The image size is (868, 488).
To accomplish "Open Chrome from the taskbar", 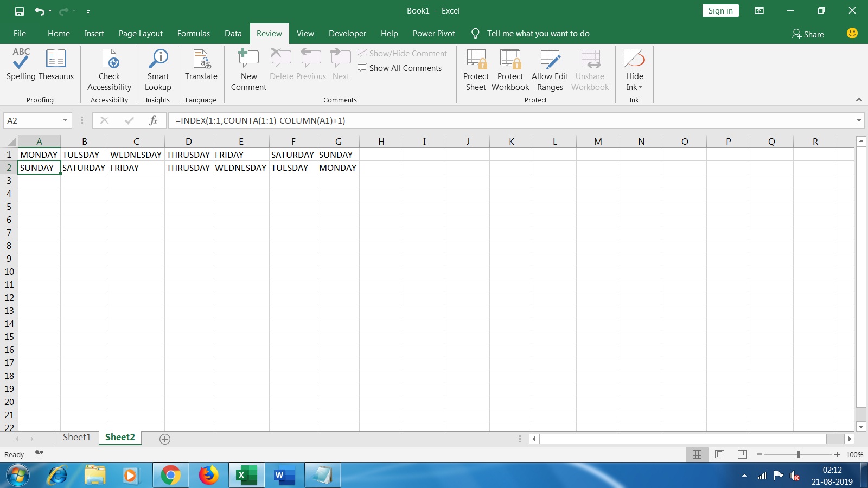I will coord(170,476).
